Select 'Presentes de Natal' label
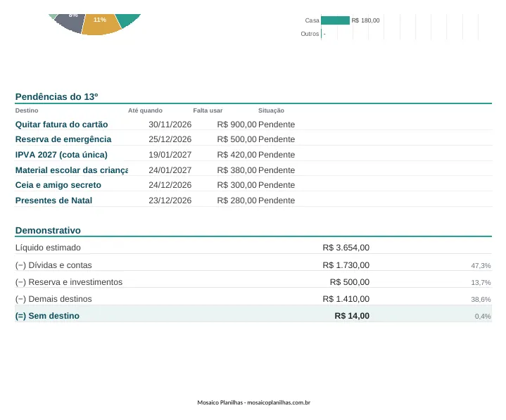Screen dimensions: 506x420 (53, 201)
